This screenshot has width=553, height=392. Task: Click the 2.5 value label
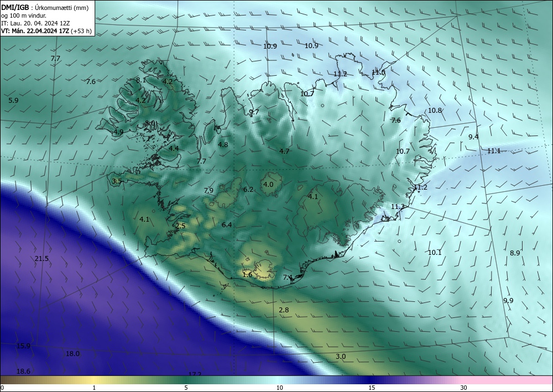click(180, 226)
